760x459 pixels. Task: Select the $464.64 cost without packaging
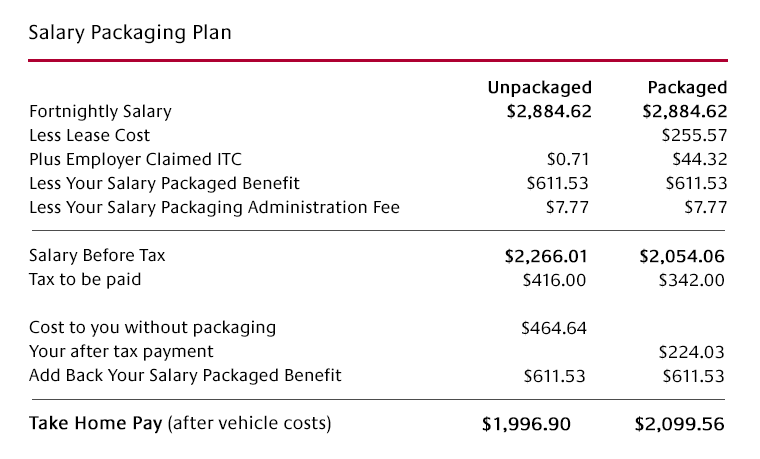coord(553,328)
